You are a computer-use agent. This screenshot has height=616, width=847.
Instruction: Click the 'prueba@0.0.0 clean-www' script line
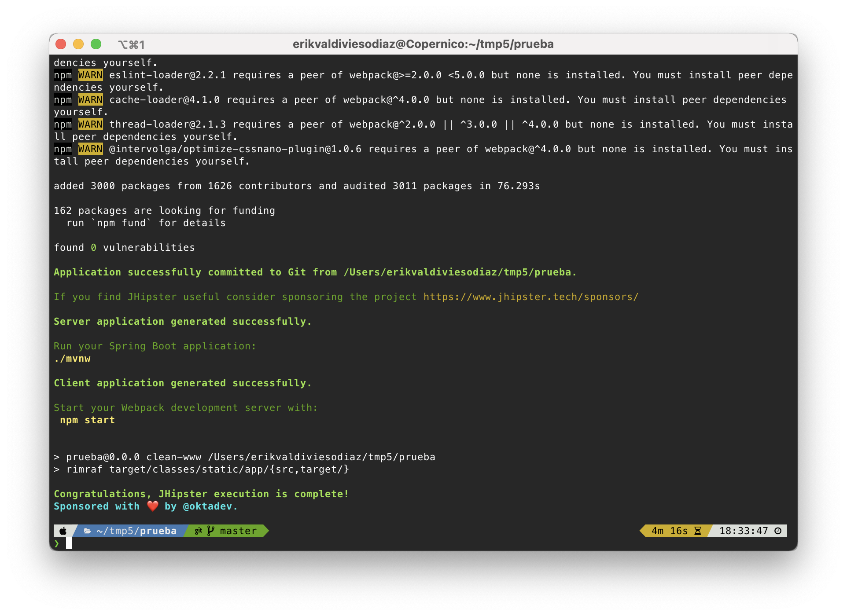click(245, 457)
